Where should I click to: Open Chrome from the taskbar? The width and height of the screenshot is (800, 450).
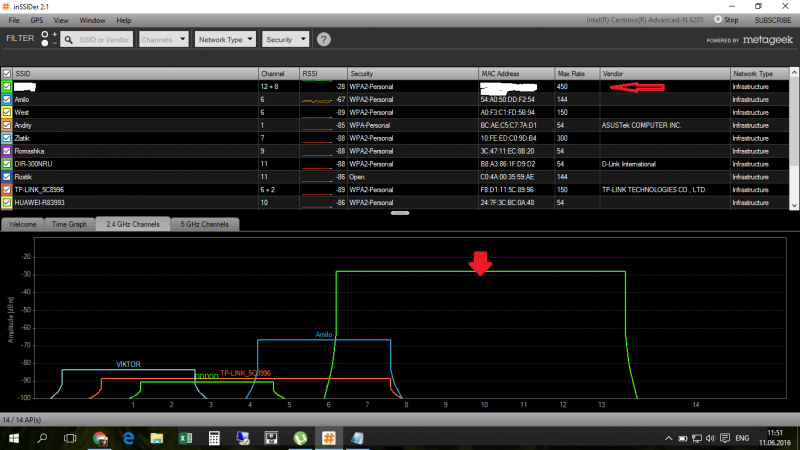(x=100, y=438)
